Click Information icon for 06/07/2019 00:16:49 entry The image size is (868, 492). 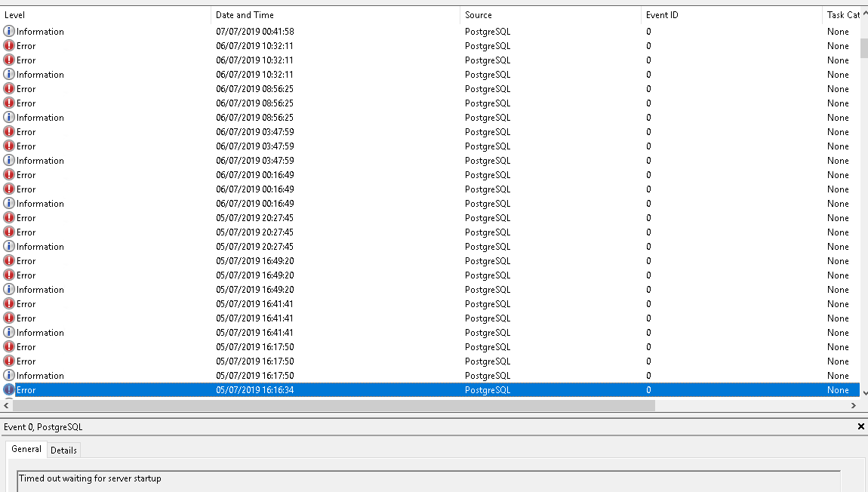tap(9, 204)
